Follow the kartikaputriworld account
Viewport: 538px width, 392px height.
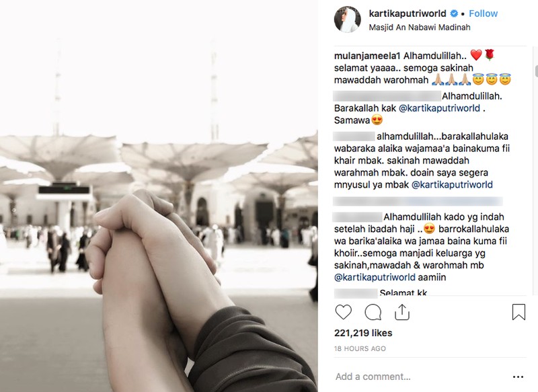coord(483,13)
